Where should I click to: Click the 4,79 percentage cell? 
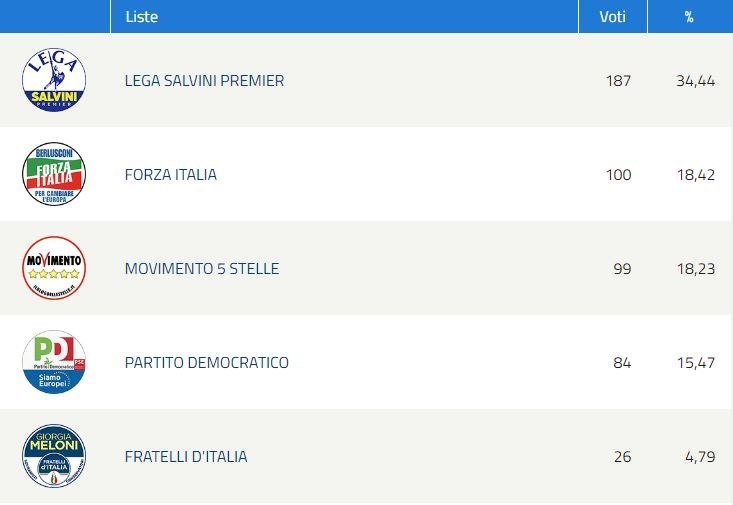tap(700, 457)
